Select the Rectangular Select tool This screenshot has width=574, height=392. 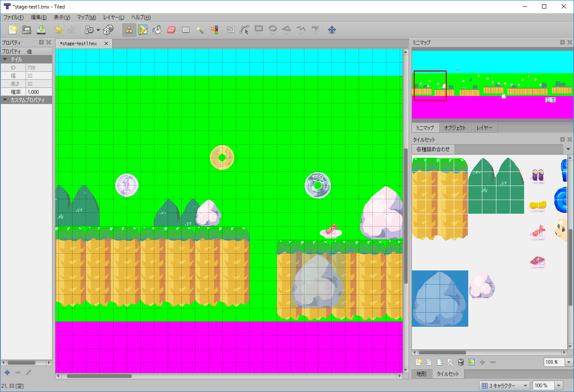(186, 29)
